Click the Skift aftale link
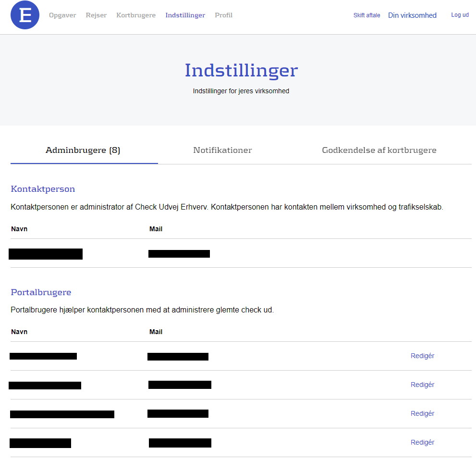Image resolution: width=476 pixels, height=461 pixels. (366, 15)
